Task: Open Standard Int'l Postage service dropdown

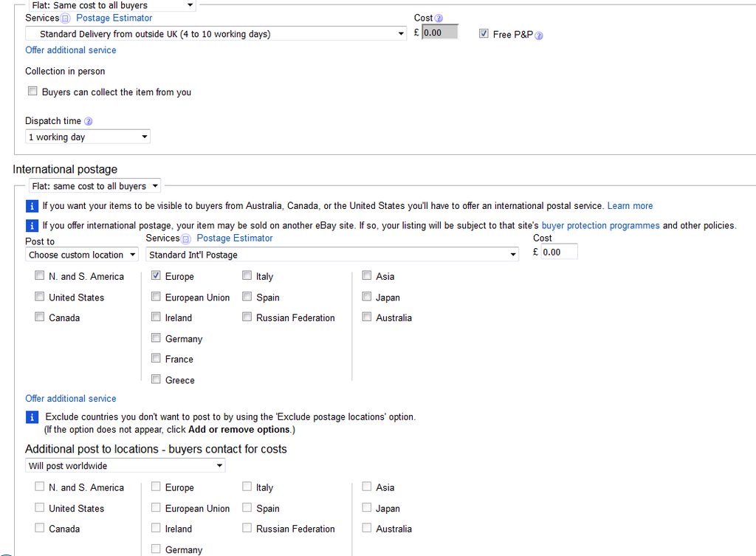Action: coord(332,255)
